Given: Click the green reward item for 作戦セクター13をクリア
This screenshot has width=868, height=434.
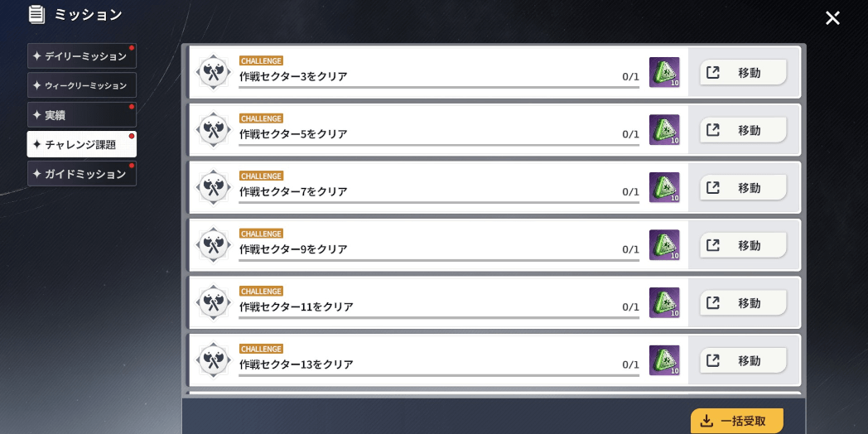Looking at the screenshot, I should 664,360.
